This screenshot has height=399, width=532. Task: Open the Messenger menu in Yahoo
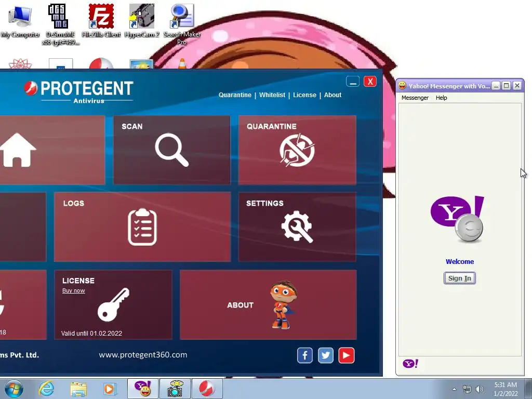pos(415,98)
